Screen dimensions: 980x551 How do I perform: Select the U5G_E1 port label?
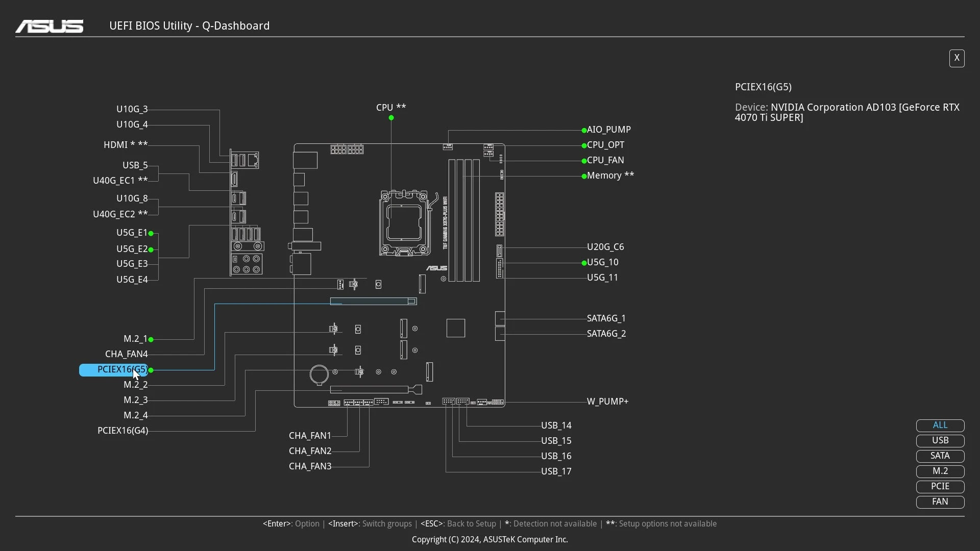coord(132,233)
